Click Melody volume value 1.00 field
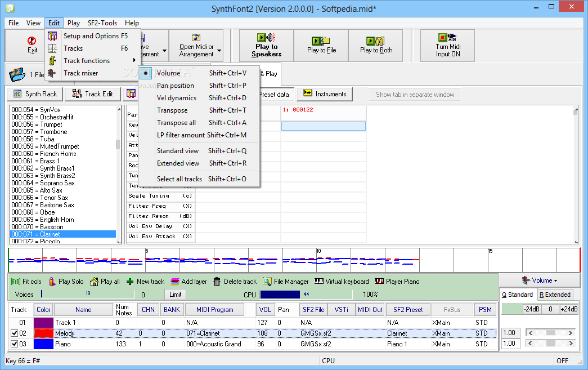588x370 pixels. [510, 333]
